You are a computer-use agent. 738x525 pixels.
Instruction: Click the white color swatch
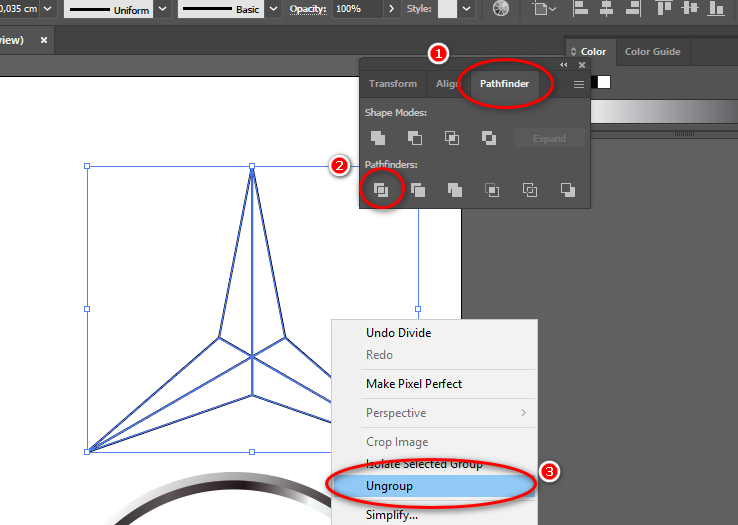coord(603,82)
